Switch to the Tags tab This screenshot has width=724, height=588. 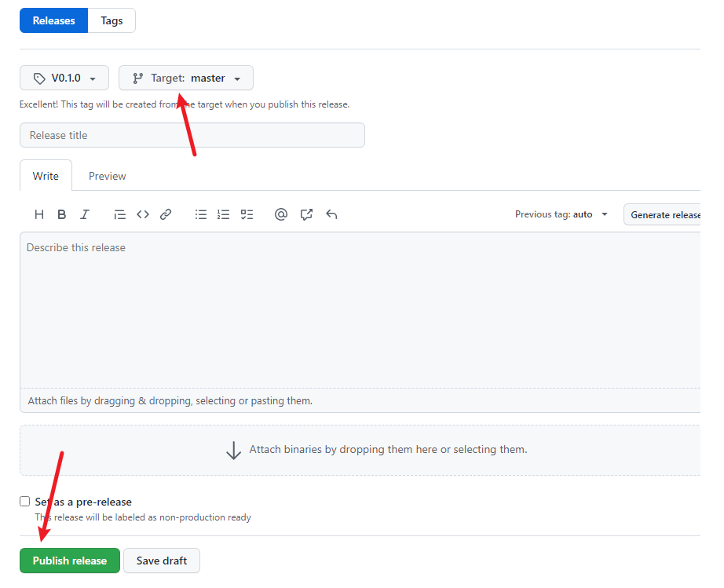(x=112, y=21)
